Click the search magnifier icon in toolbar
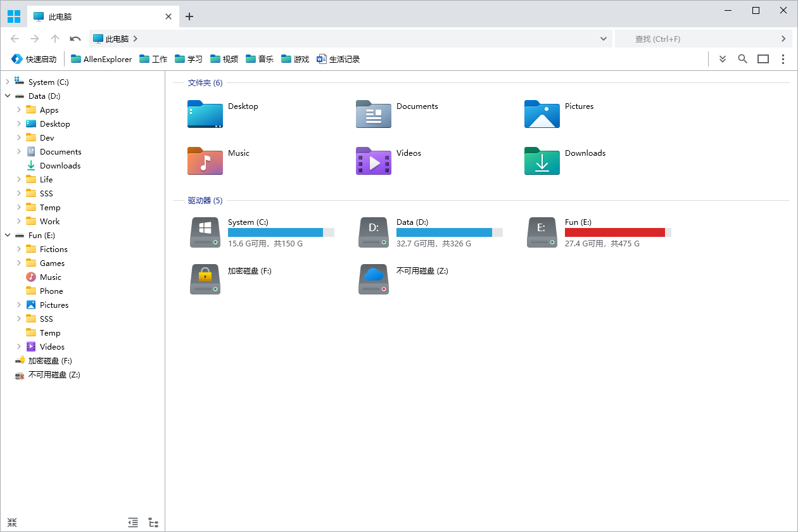This screenshot has height=532, width=798. (x=742, y=59)
